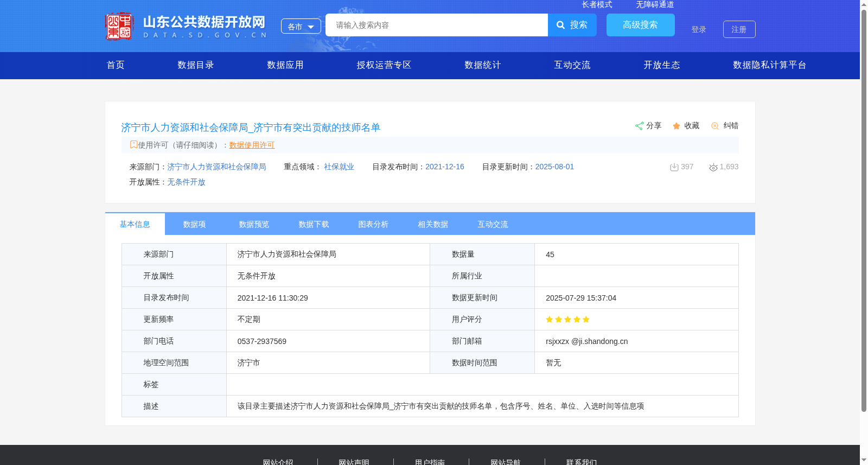Click the description text in 描述 row
This screenshot has height=465, width=868.
click(x=441, y=406)
